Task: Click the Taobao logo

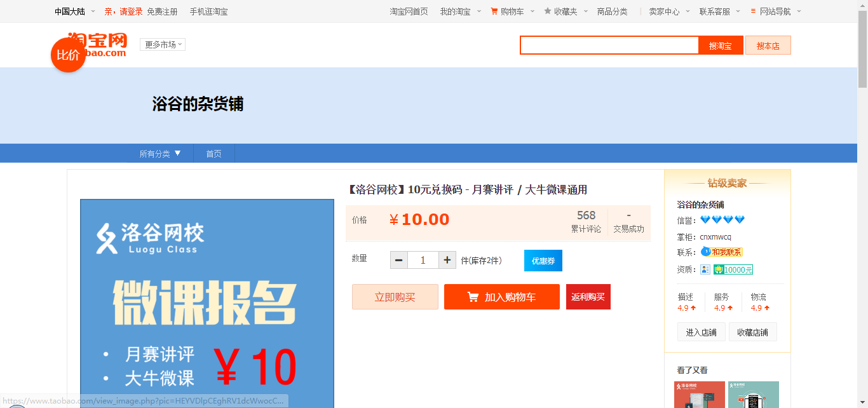Action: [x=98, y=44]
